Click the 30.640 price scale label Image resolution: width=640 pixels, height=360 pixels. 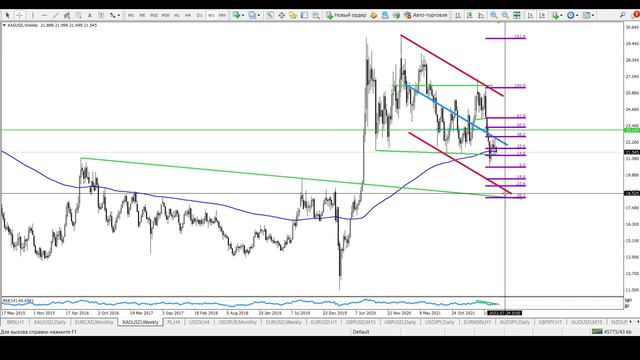(631, 27)
